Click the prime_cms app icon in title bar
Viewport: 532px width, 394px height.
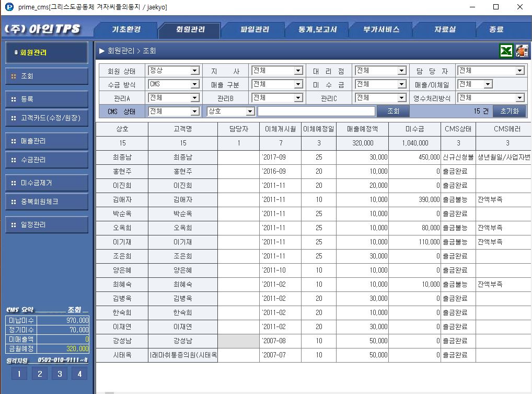(x=9, y=7)
